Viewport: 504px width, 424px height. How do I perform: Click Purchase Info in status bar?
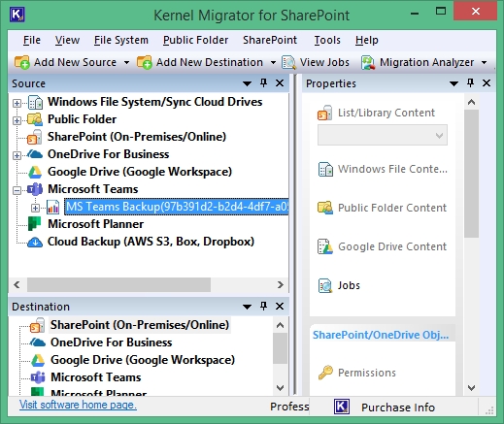point(398,408)
